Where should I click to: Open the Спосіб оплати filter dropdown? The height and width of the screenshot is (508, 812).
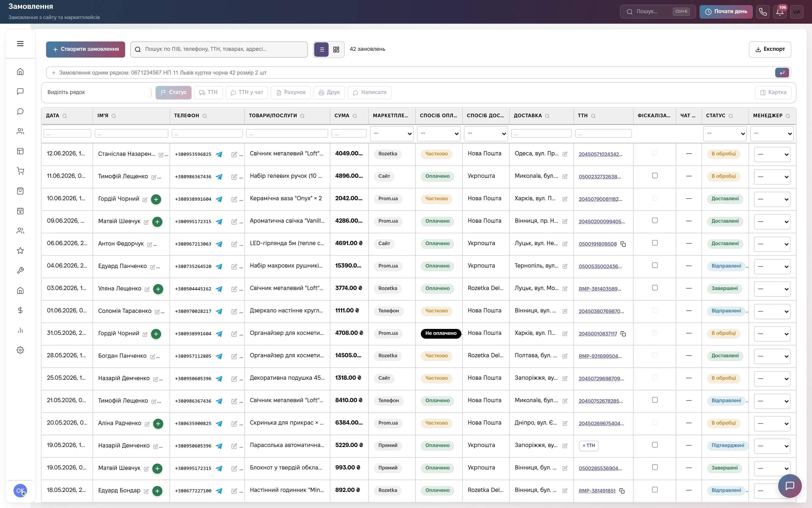click(x=439, y=134)
